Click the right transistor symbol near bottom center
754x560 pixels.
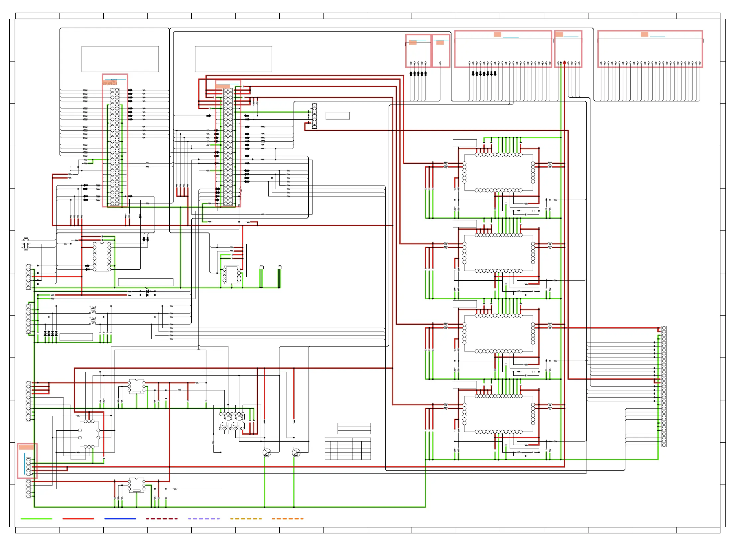coord(296,453)
